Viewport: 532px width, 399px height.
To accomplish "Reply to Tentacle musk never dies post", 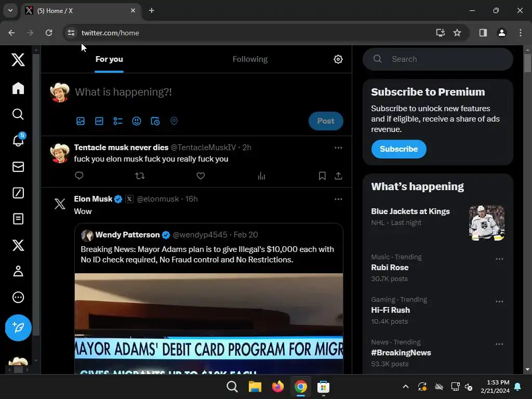I will [79, 176].
